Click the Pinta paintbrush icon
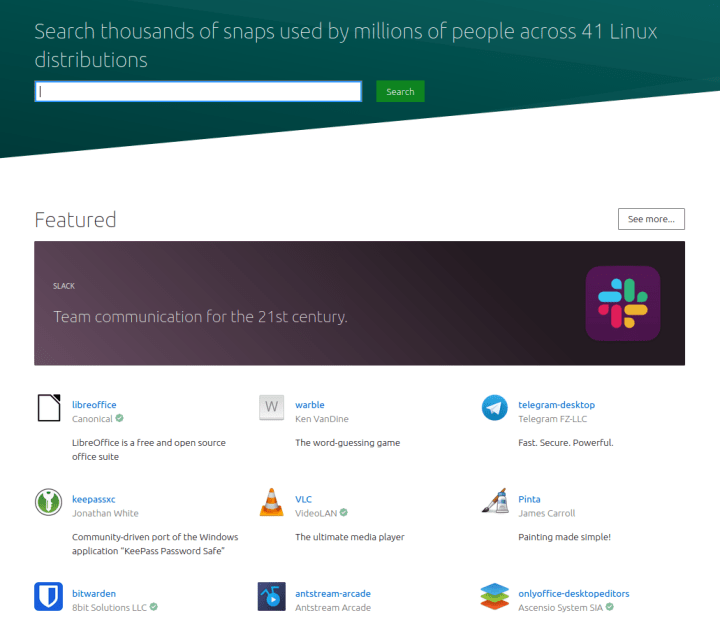This screenshot has height=621, width=720. click(495, 501)
